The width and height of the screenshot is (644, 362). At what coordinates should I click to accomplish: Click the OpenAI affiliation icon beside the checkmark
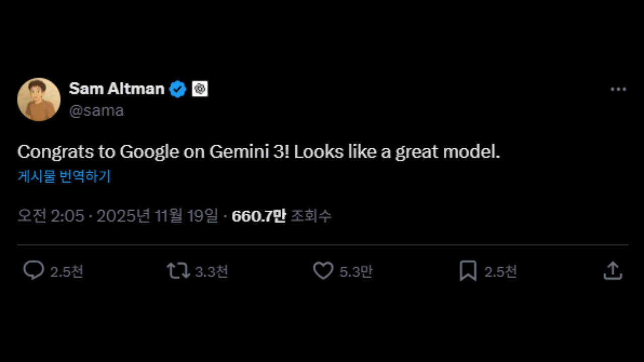click(200, 88)
